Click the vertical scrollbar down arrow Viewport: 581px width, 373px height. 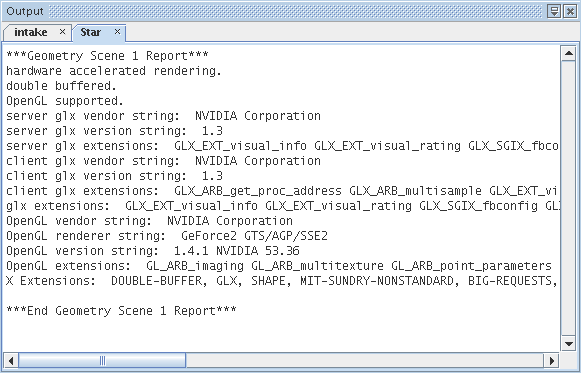[x=568, y=343]
